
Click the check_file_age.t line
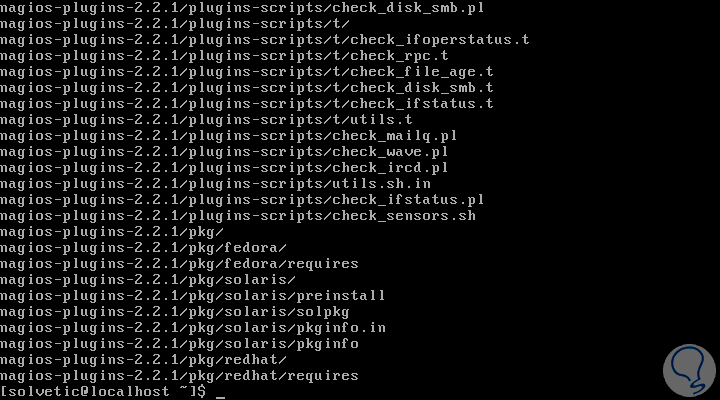(x=247, y=71)
